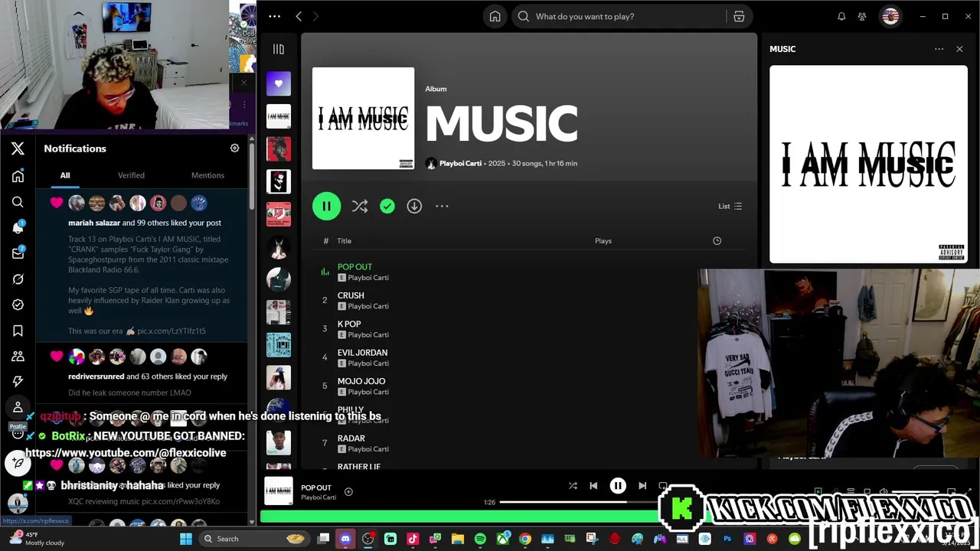Select track RADAR
The width and height of the screenshot is (980, 551).
[351, 439]
